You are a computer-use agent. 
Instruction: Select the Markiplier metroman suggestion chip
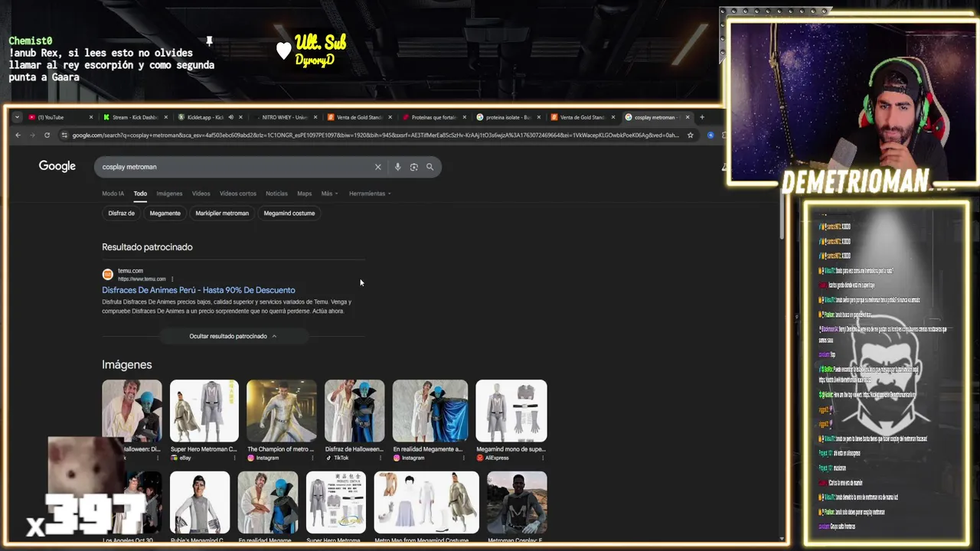coord(222,214)
